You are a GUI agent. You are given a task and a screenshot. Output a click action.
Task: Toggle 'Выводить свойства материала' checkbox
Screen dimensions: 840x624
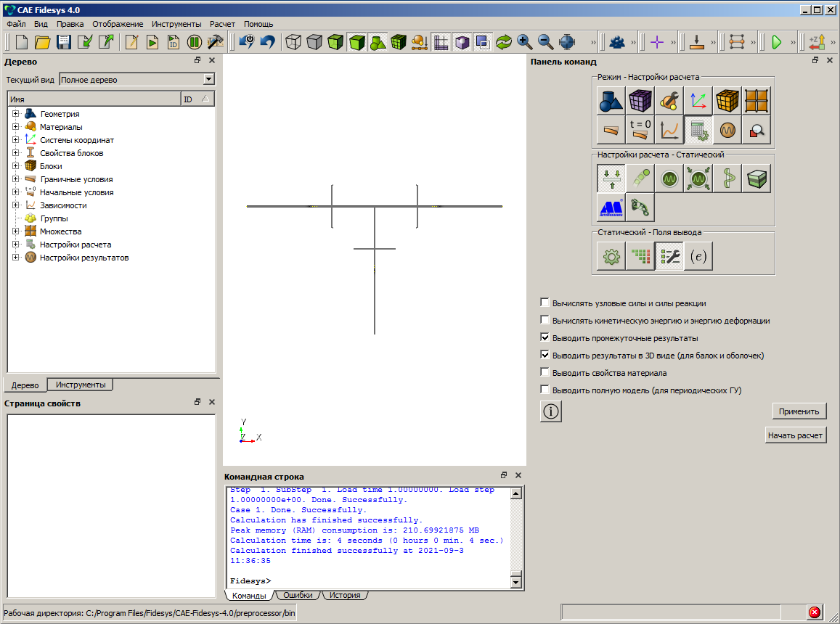tap(545, 373)
